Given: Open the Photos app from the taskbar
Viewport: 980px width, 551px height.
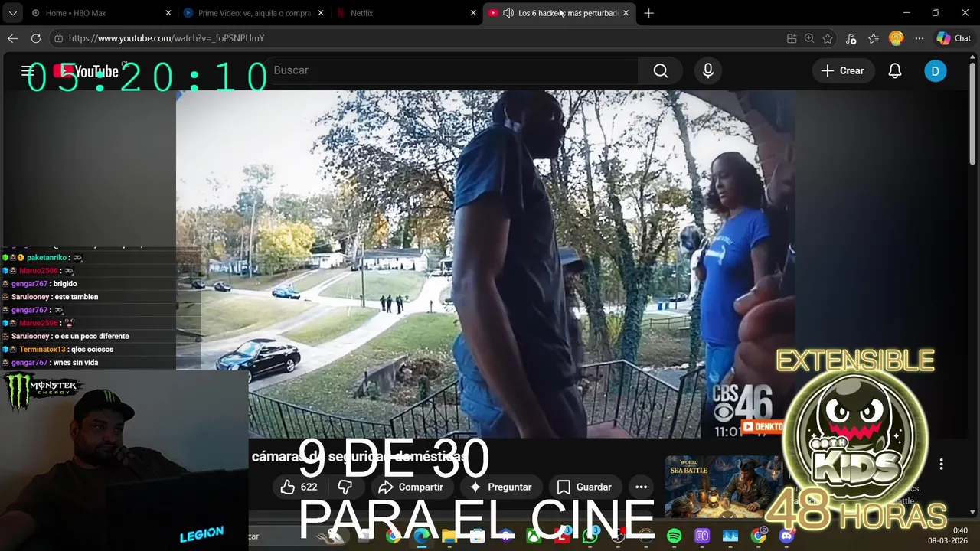Looking at the screenshot, I should point(730,536).
